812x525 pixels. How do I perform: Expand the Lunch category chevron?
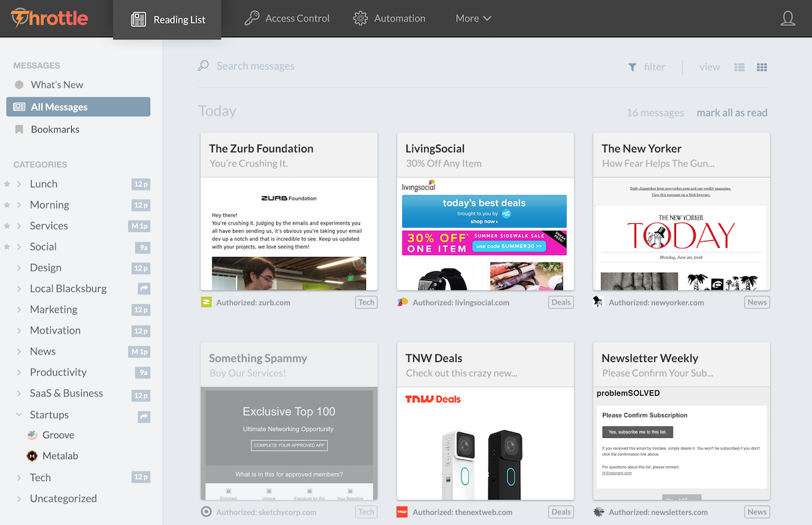click(19, 184)
